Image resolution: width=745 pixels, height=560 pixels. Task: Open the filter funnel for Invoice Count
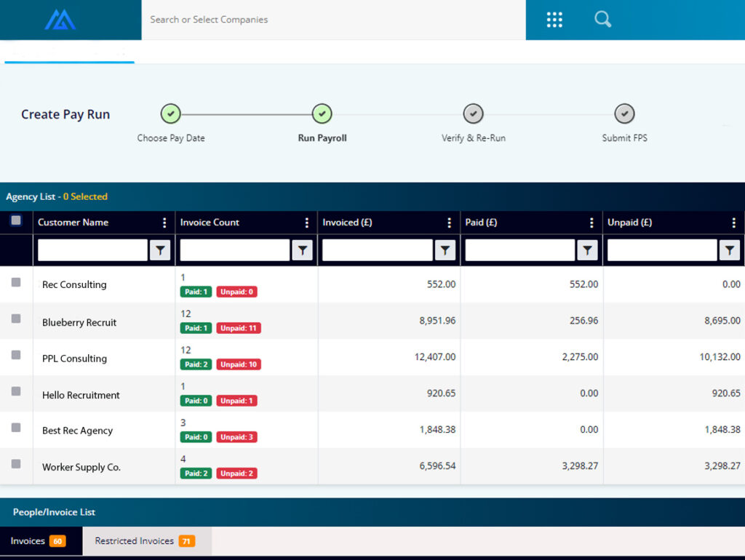(302, 249)
